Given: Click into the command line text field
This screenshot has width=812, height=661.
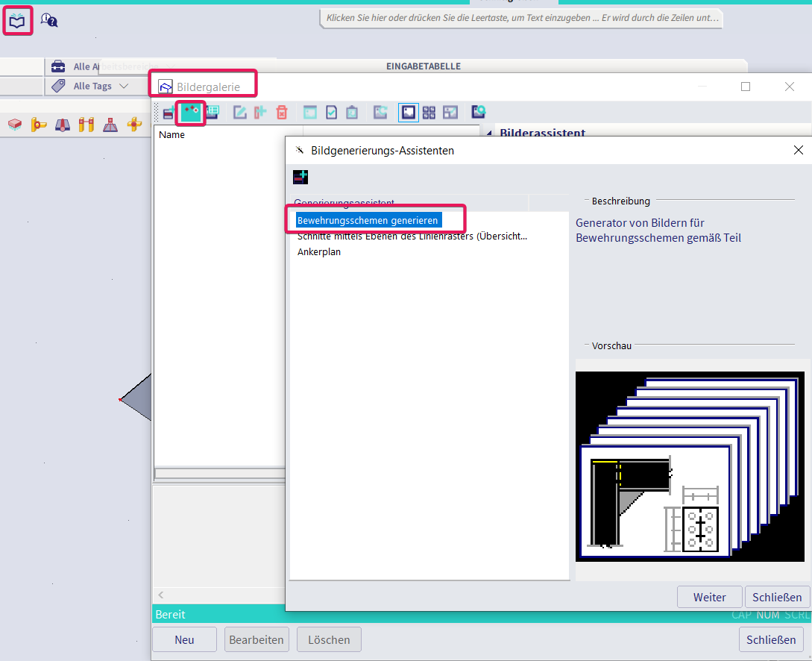Looking at the screenshot, I should click(522, 18).
